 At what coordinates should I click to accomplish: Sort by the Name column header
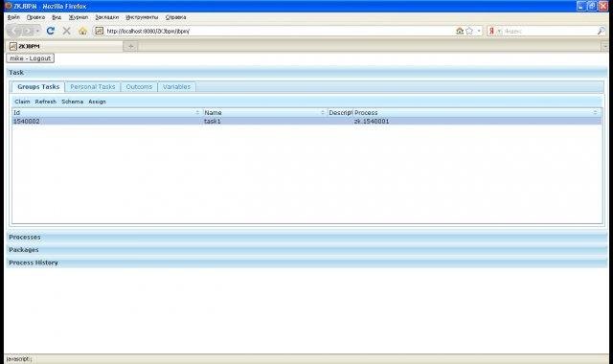click(265, 112)
